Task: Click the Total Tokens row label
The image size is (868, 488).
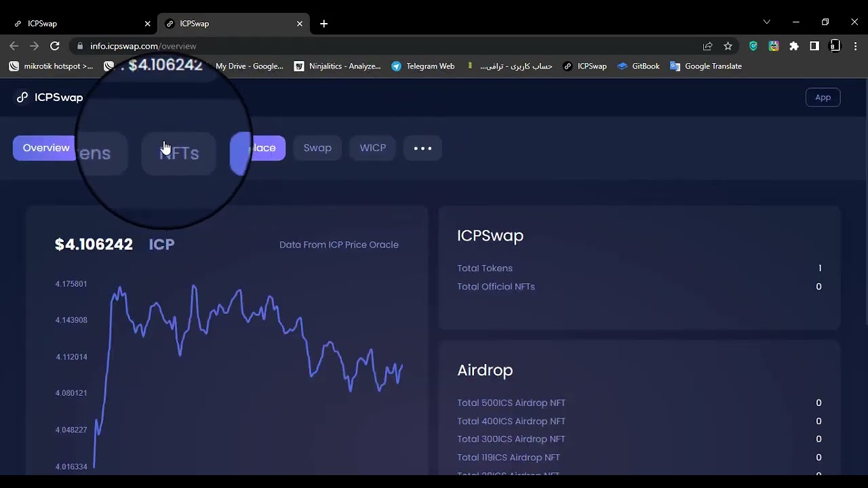Action: tap(485, 268)
